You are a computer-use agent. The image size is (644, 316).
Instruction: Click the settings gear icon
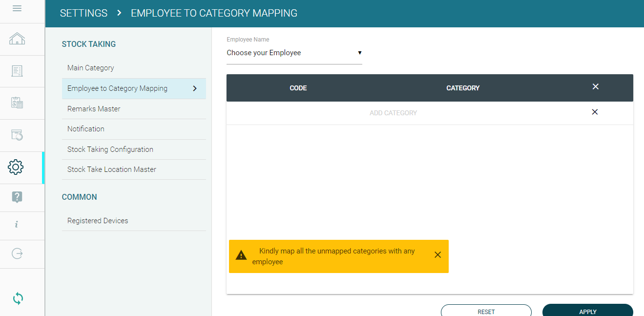16,167
